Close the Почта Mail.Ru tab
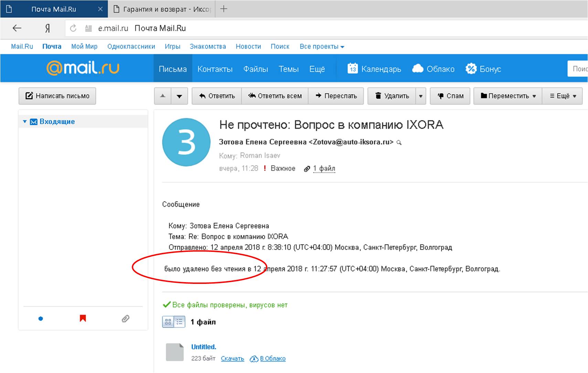Image resolution: width=588 pixels, height=373 pixels. point(100,9)
